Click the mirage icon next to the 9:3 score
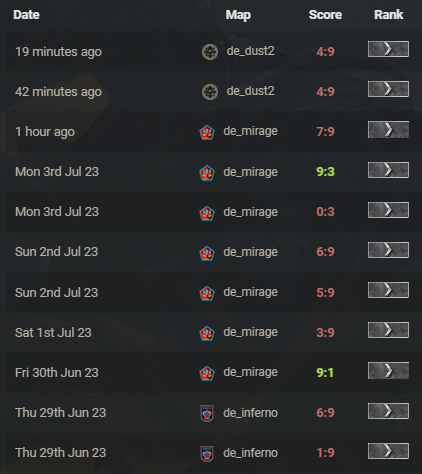The image size is (422, 474). coord(207,173)
